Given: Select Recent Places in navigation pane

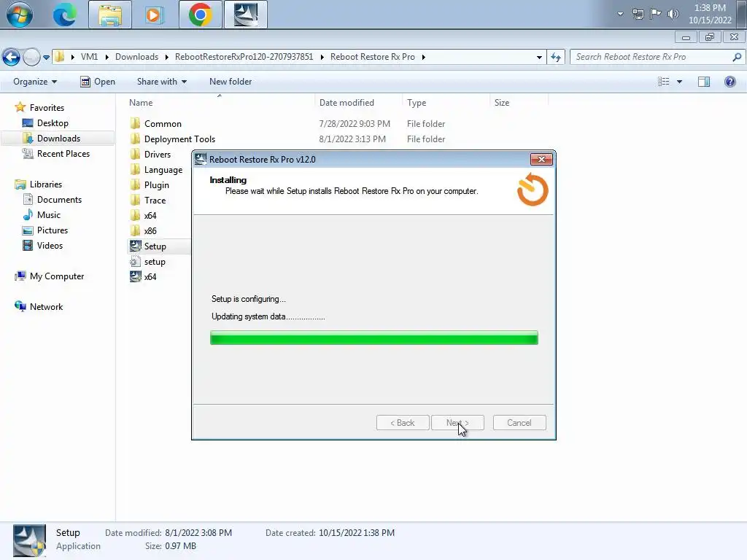Looking at the screenshot, I should (63, 153).
